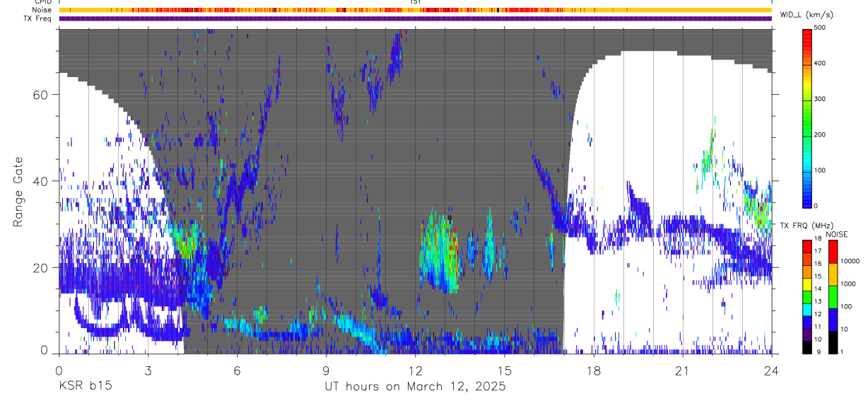This screenshot has width=868, height=401.
Task: Click the 'Range Gate' y-axis title
Action: coord(18,192)
